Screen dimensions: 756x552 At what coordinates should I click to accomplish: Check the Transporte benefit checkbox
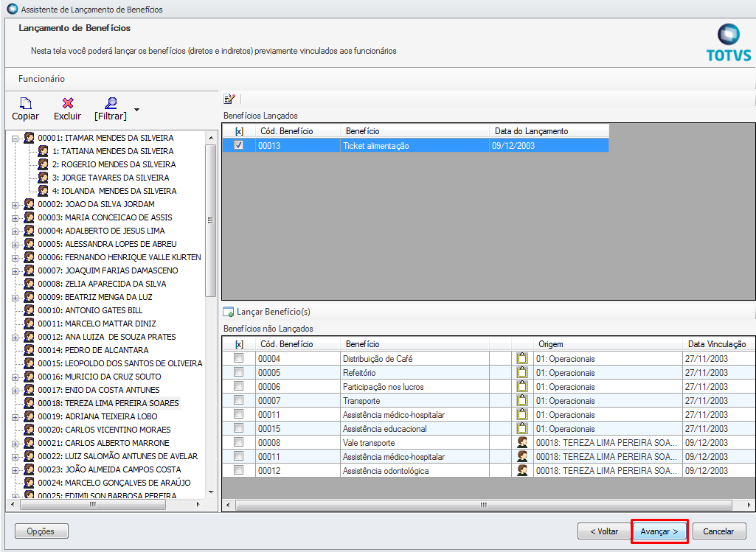point(239,399)
